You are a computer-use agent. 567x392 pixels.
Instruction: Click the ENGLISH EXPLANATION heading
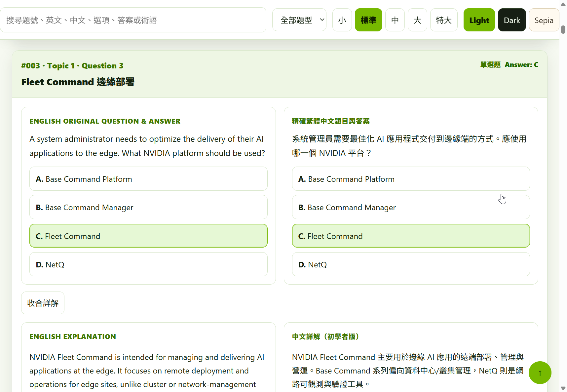tap(73, 337)
